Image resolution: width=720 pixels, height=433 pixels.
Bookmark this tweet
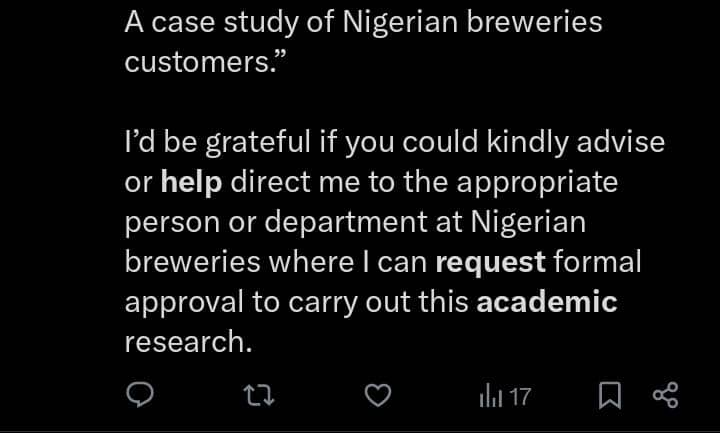[x=609, y=397]
